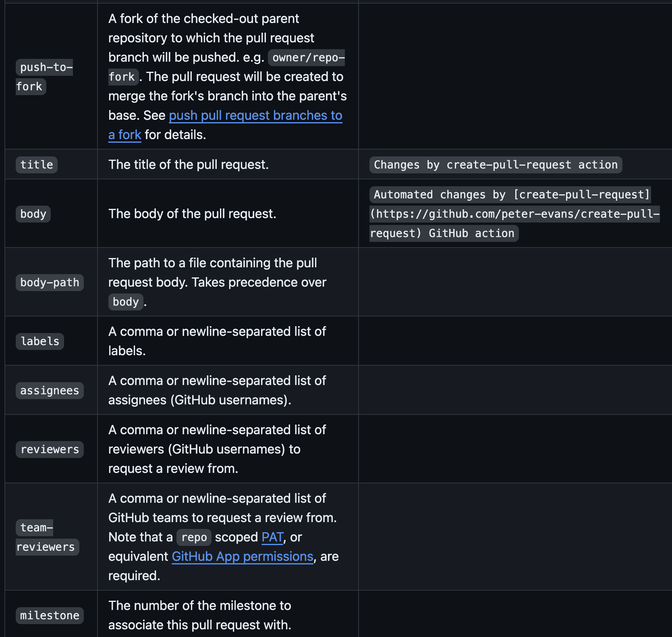Click the inline body code in body-path description
Screen dimensions: 672x637
click(126, 302)
